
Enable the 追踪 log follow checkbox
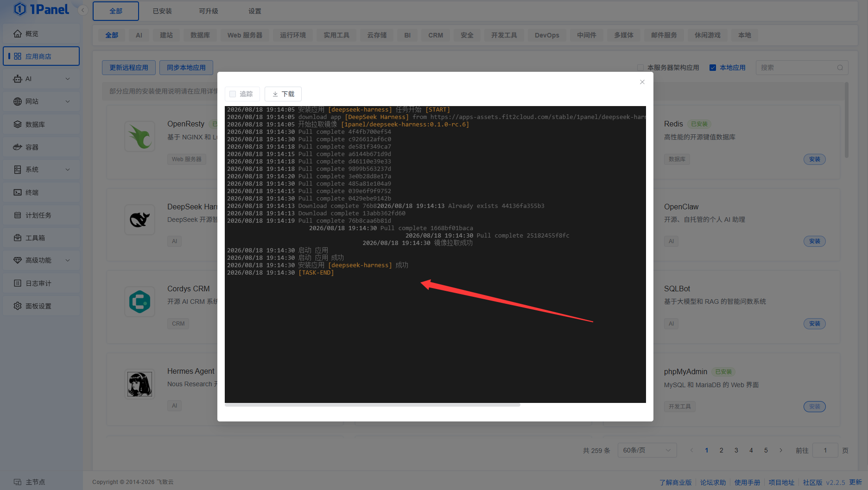tap(233, 94)
